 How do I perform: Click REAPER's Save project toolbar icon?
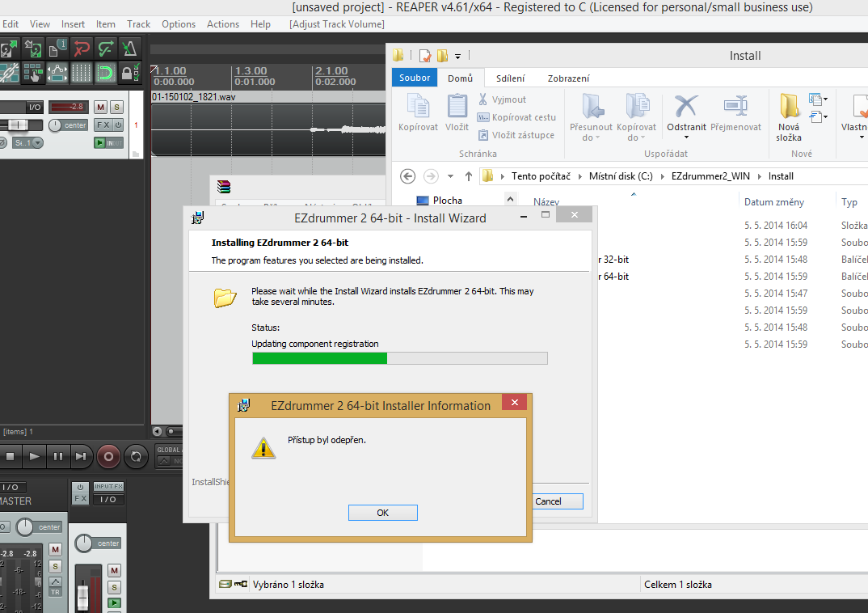click(33, 49)
